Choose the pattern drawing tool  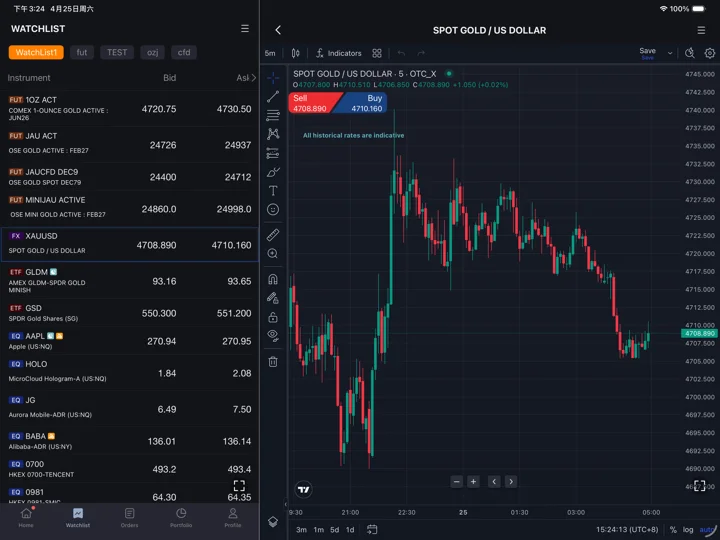coord(273,134)
